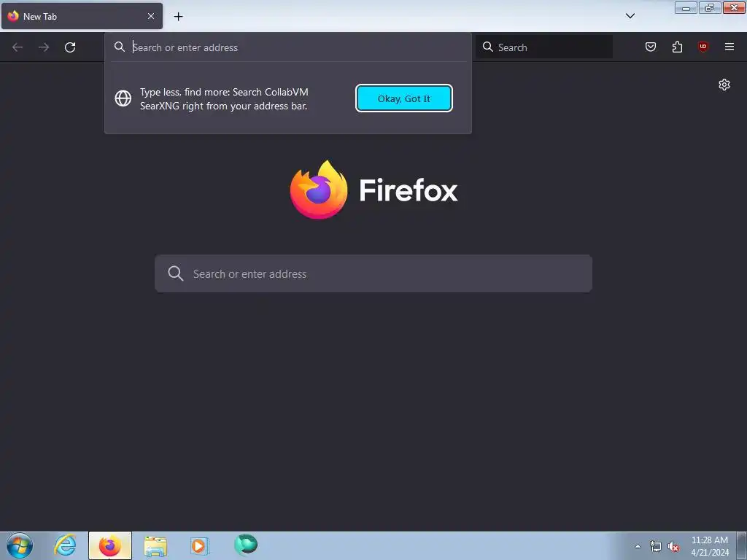Go back using the back arrow
The image size is (747, 560).
pyautogui.click(x=18, y=47)
